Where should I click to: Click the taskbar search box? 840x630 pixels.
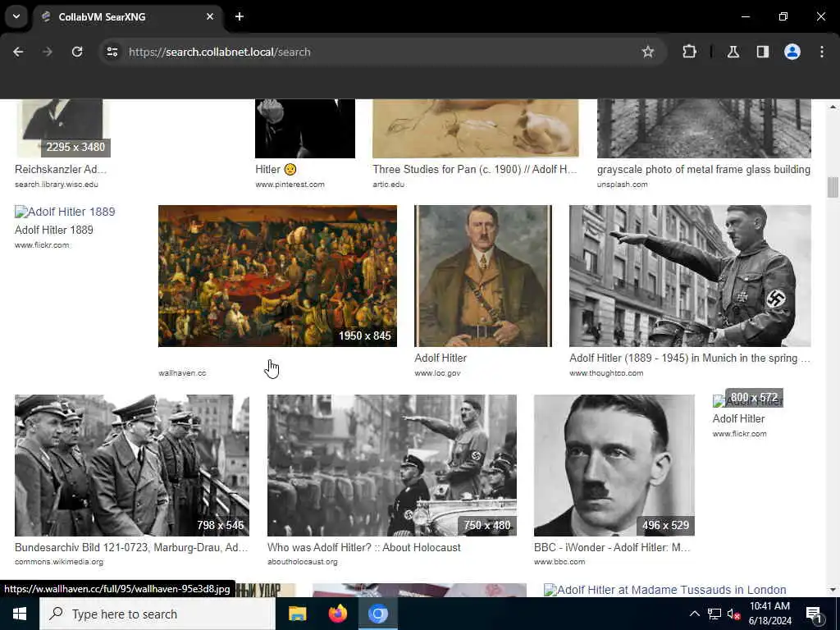point(157,614)
